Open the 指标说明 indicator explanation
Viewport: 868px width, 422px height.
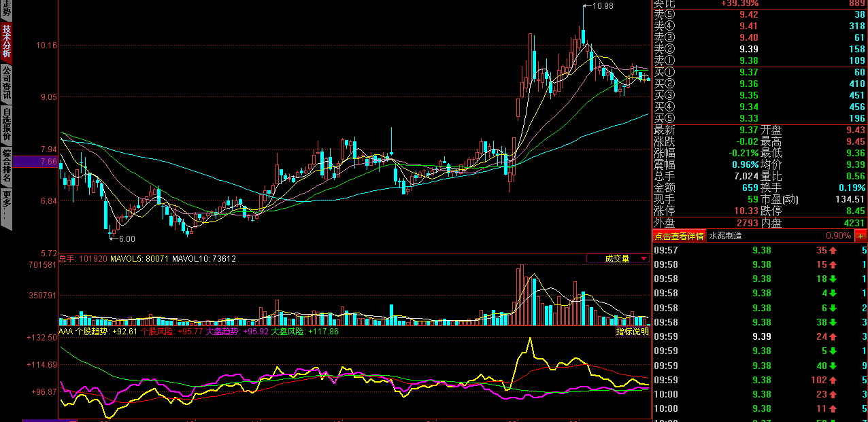click(x=632, y=332)
